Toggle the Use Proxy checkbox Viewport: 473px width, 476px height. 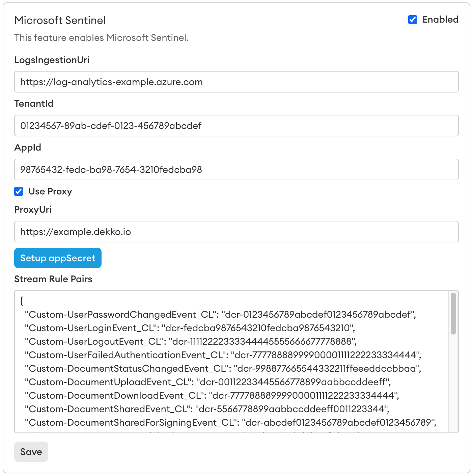click(19, 191)
